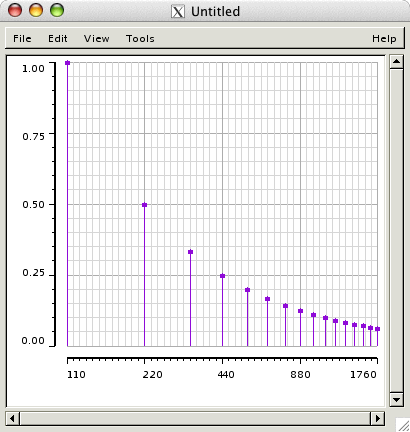Click the green zoom window button
Image resolution: width=410 pixels, height=432 pixels.
click(x=57, y=10)
